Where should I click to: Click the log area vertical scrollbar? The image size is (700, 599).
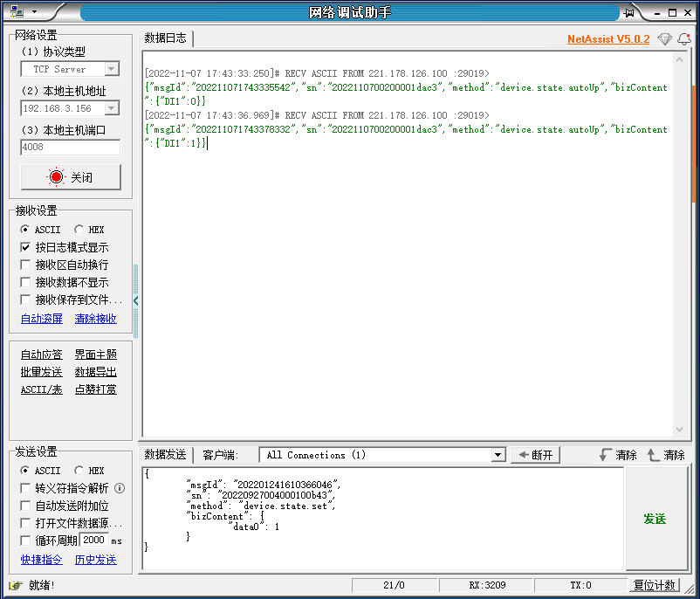(680, 244)
